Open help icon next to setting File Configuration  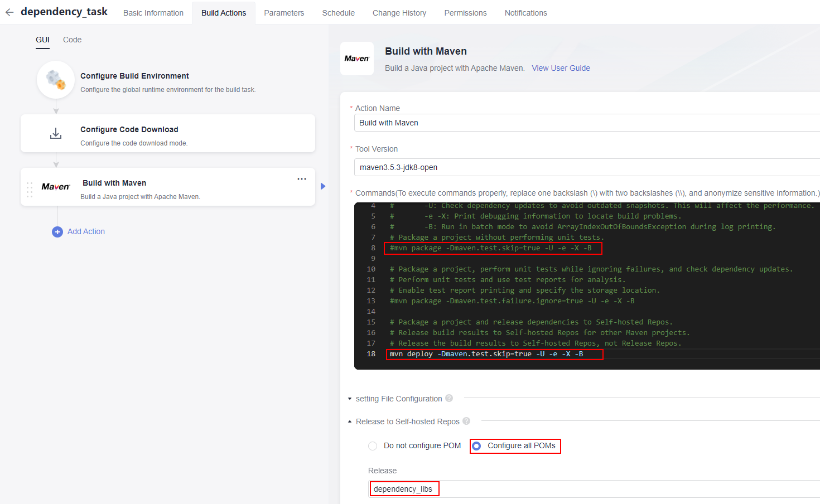tap(449, 398)
